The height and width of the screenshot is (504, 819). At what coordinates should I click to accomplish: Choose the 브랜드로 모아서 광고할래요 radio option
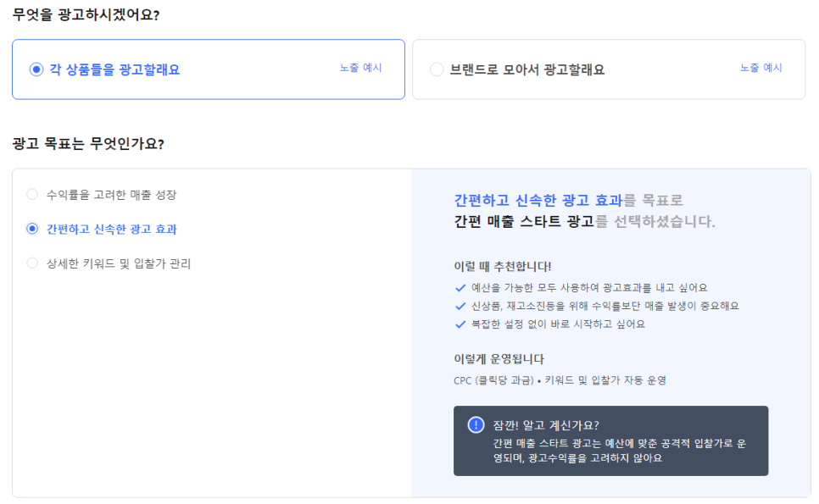pyautogui.click(x=437, y=69)
